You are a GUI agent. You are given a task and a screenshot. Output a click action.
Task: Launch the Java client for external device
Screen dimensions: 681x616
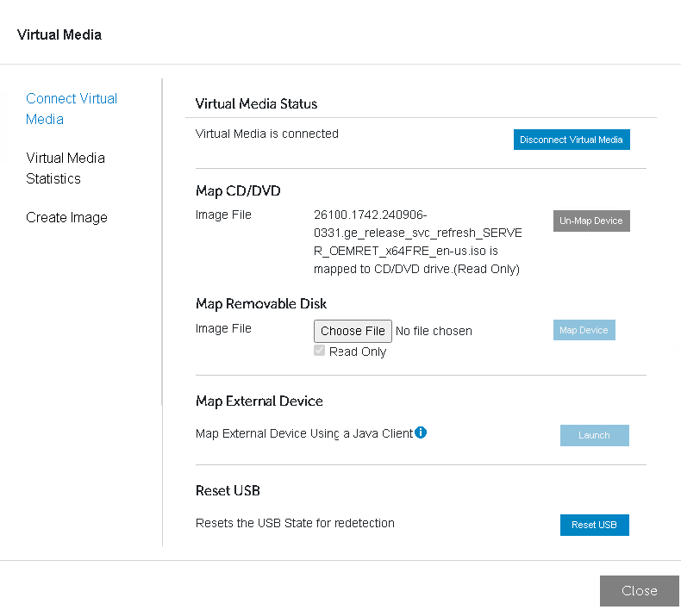[x=594, y=435]
